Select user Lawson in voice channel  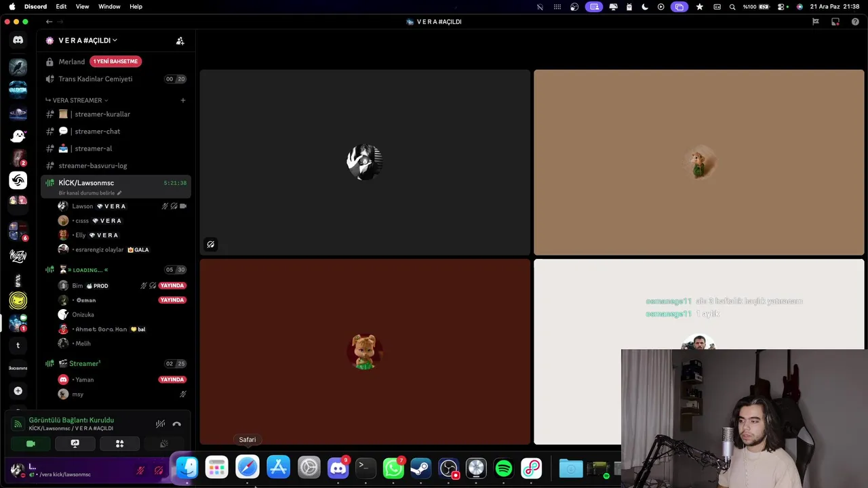coord(122,206)
